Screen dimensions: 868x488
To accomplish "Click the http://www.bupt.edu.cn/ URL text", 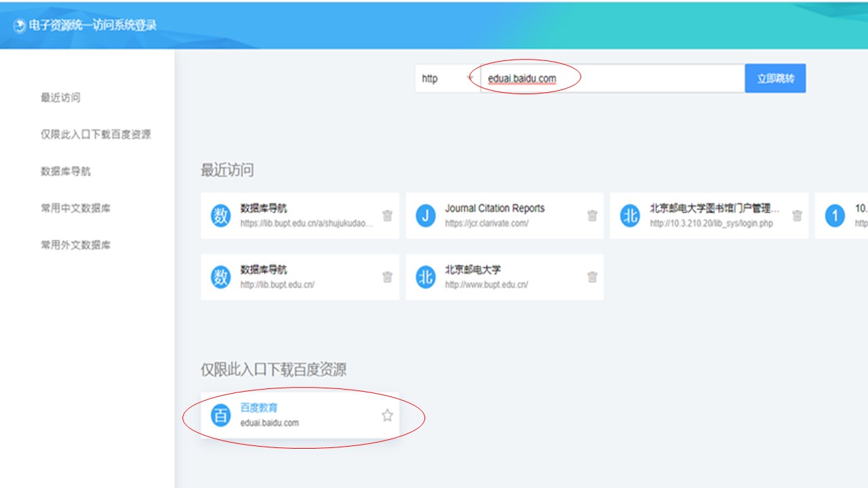I will [486, 285].
